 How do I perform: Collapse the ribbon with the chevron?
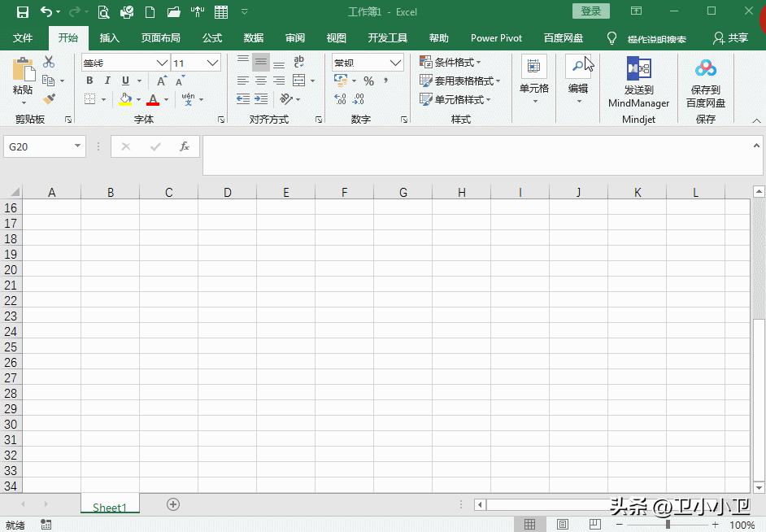tap(756, 120)
